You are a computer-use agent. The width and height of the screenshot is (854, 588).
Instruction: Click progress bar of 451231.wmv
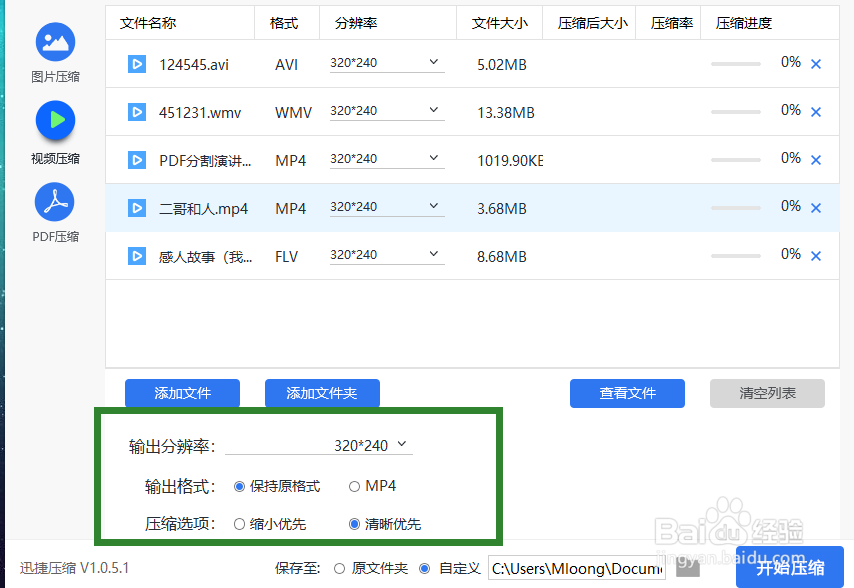[736, 112]
